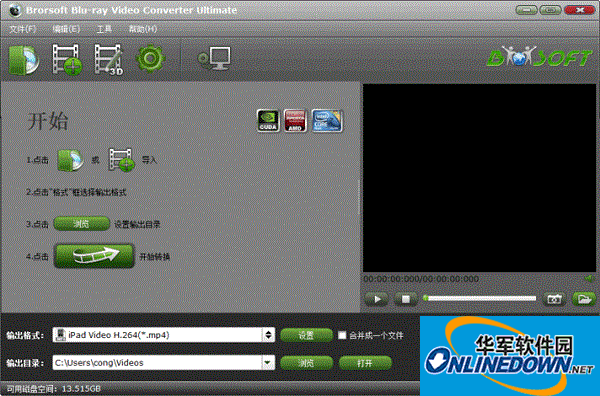Open the 工具 menu
Image resolution: width=600 pixels, height=396 pixels.
pyautogui.click(x=104, y=29)
